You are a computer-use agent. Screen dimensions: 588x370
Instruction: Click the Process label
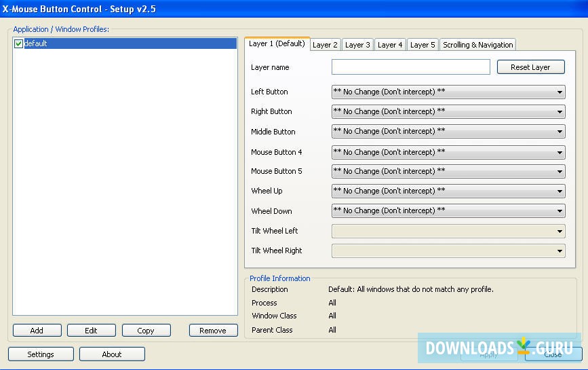[x=264, y=303]
